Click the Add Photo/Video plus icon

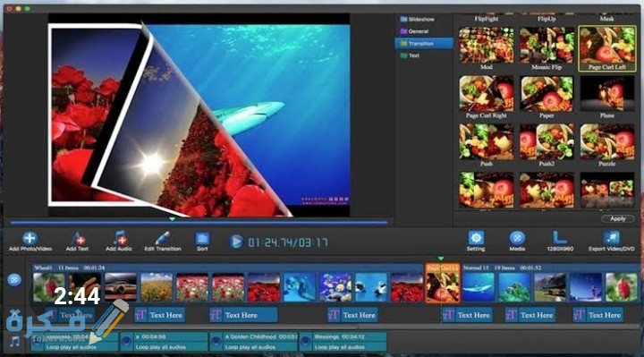(30, 238)
